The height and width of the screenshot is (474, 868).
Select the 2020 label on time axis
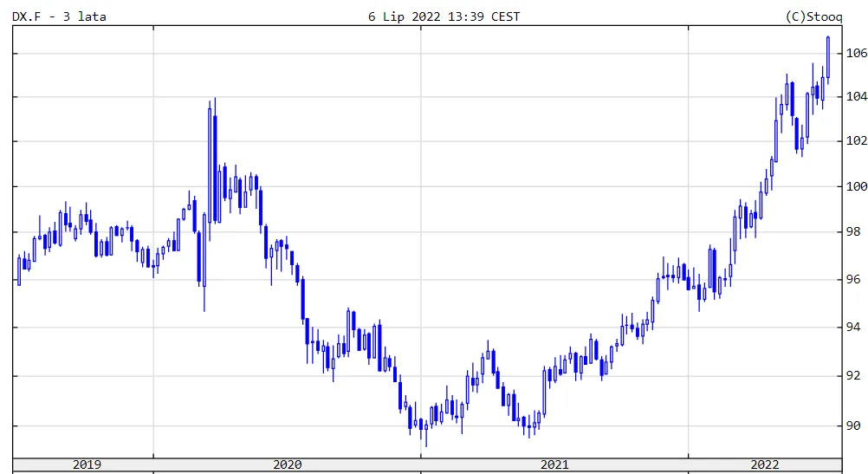click(288, 464)
